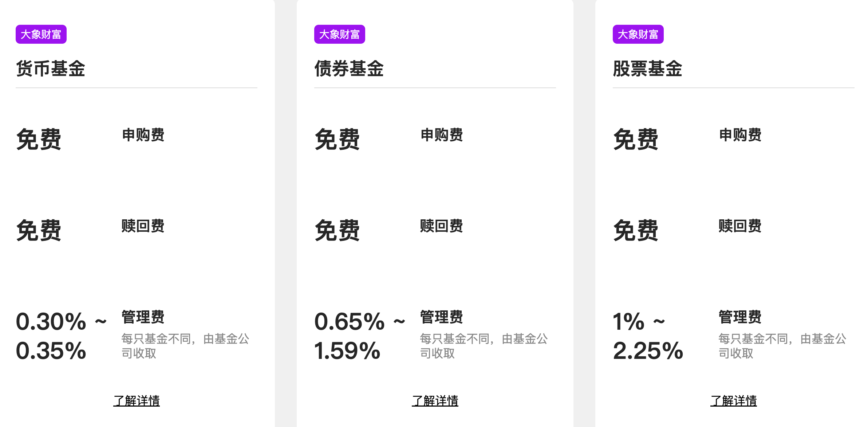Follow 了解详情 link on 股票基金 card
Screen dimensions: 868x427
[x=734, y=401]
